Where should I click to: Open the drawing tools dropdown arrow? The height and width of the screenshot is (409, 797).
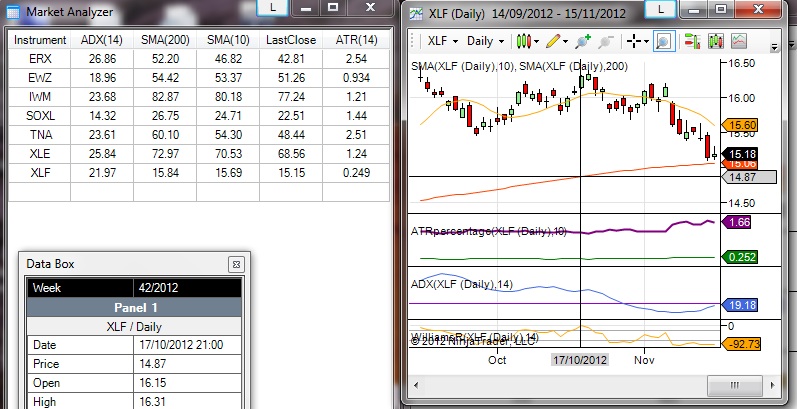click(565, 42)
